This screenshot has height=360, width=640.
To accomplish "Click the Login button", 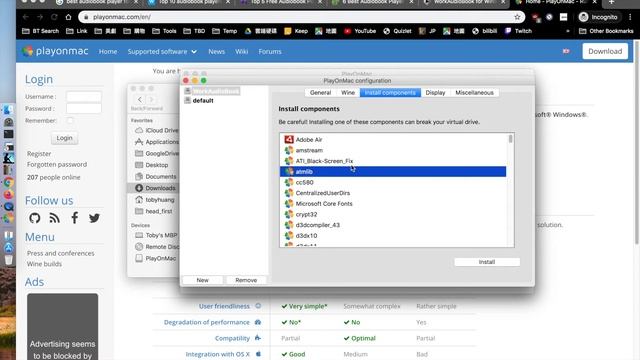I will point(64,138).
